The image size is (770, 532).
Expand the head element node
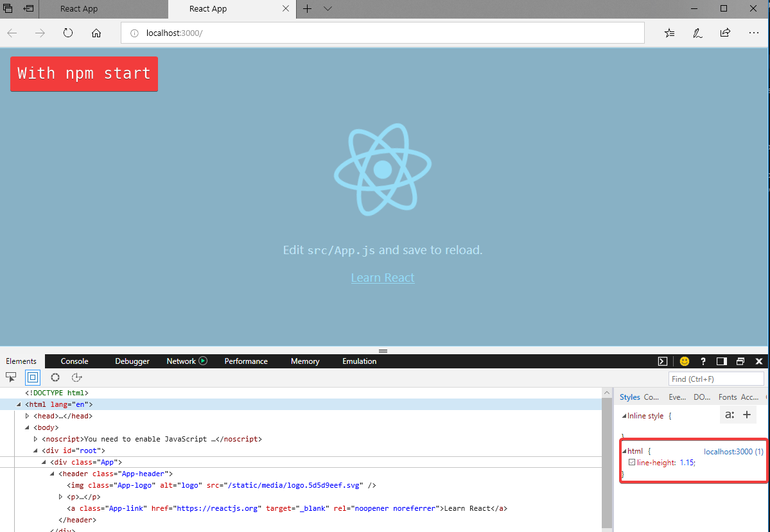coord(27,416)
